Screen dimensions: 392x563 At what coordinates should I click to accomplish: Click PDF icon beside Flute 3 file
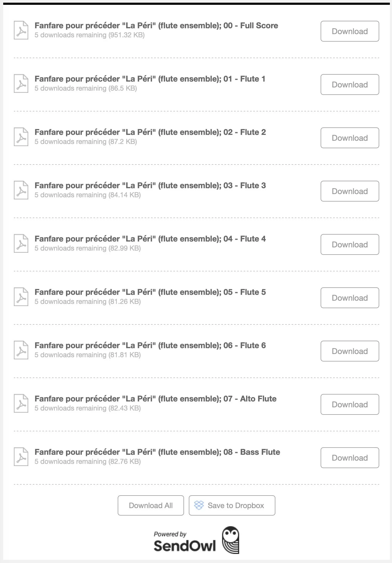[21, 190]
